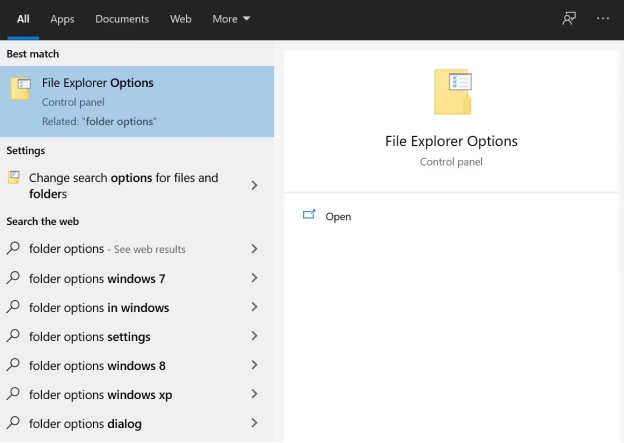This screenshot has width=624, height=443.
Task: Click File Explorer Options icon in Best match
Action: tap(20, 89)
